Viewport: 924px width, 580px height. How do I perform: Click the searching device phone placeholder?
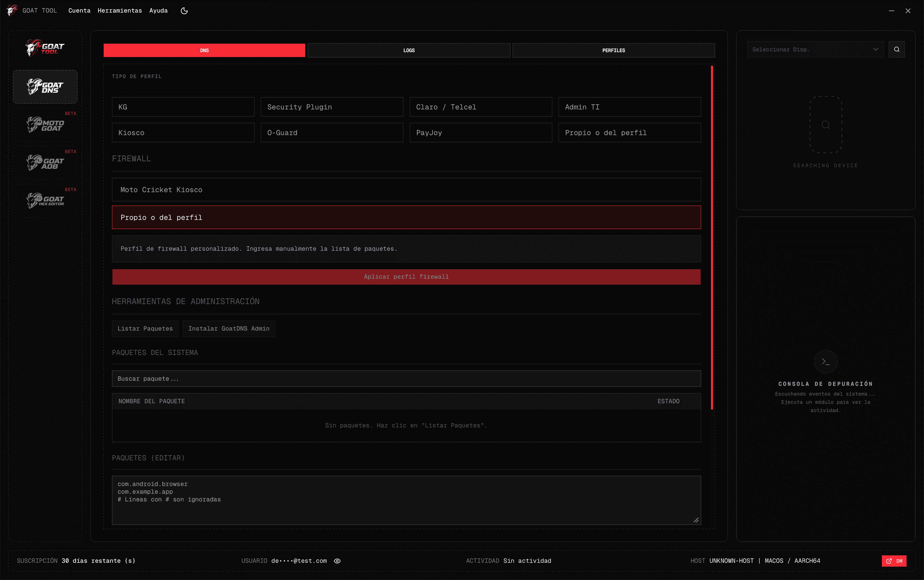(x=825, y=125)
